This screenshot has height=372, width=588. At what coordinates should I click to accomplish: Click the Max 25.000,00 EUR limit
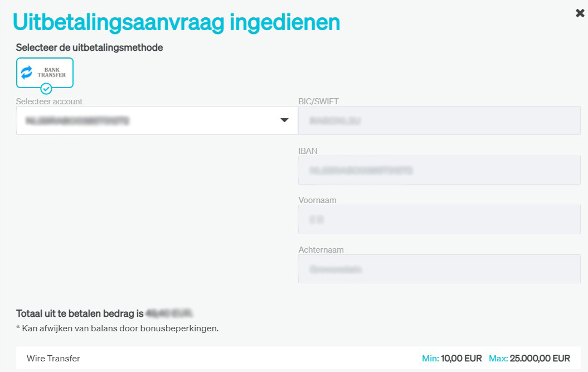529,359
